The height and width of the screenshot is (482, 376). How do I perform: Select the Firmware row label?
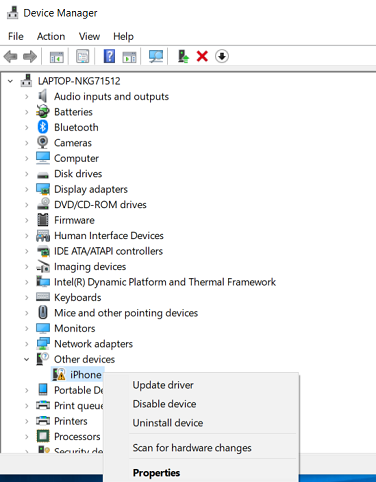click(x=74, y=220)
